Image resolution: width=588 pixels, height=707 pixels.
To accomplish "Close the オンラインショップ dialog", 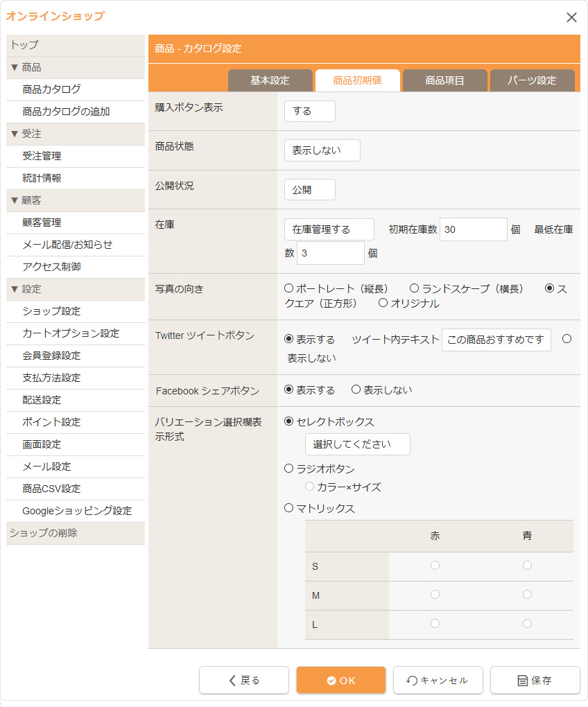I will pyautogui.click(x=571, y=17).
